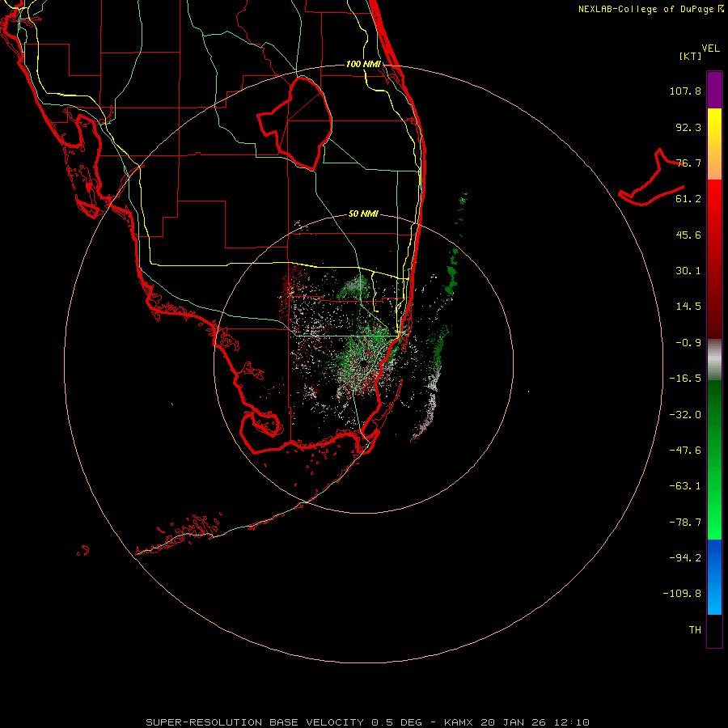This screenshot has width=728, height=728.
Task: Click the -63.1 legend value
Action: click(x=685, y=486)
